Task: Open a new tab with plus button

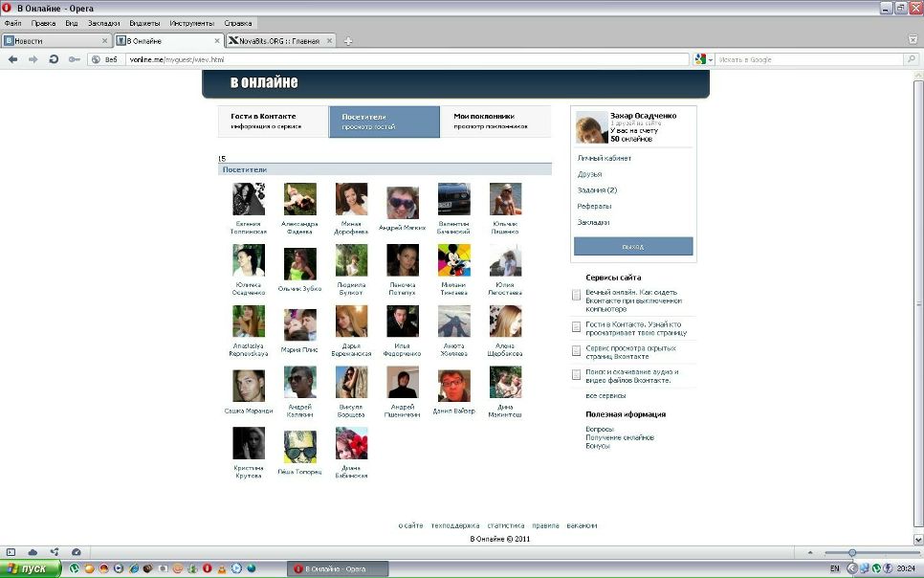Action: [348, 41]
